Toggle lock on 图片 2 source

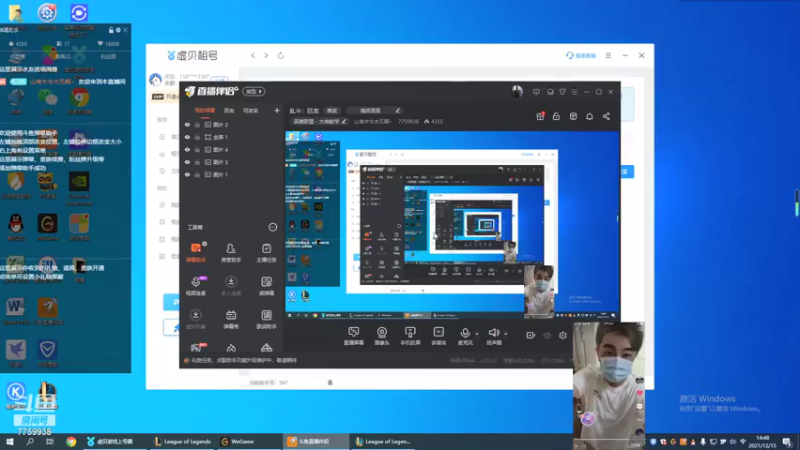pos(197,124)
